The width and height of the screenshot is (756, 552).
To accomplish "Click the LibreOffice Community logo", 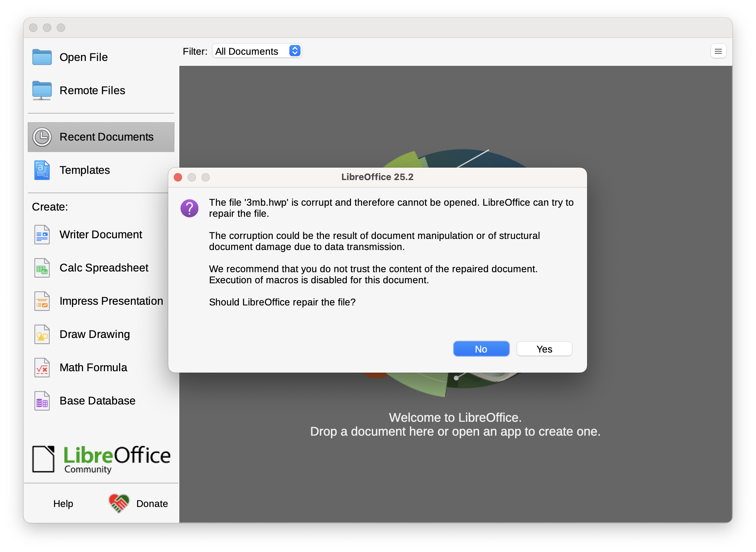I will pyautogui.click(x=101, y=459).
